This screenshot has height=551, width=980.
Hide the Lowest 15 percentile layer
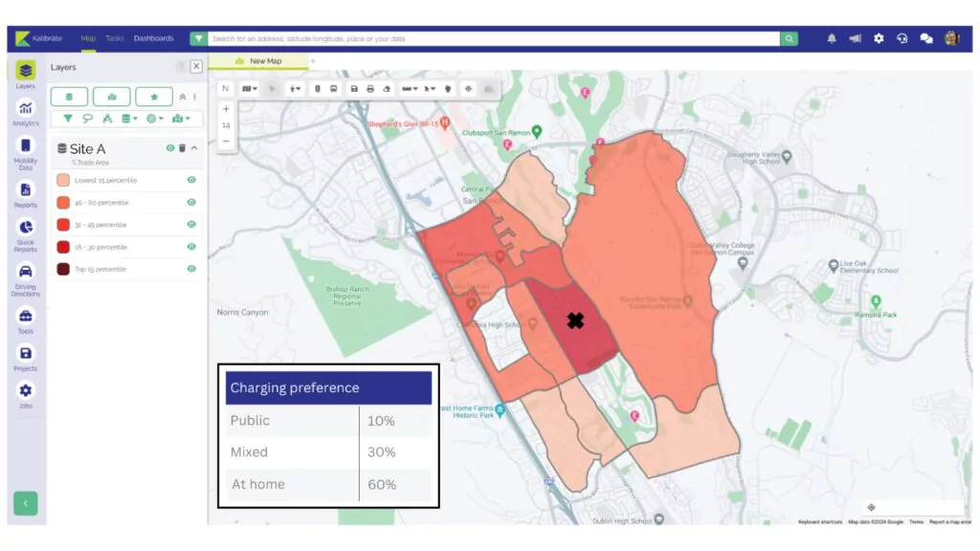(x=191, y=180)
